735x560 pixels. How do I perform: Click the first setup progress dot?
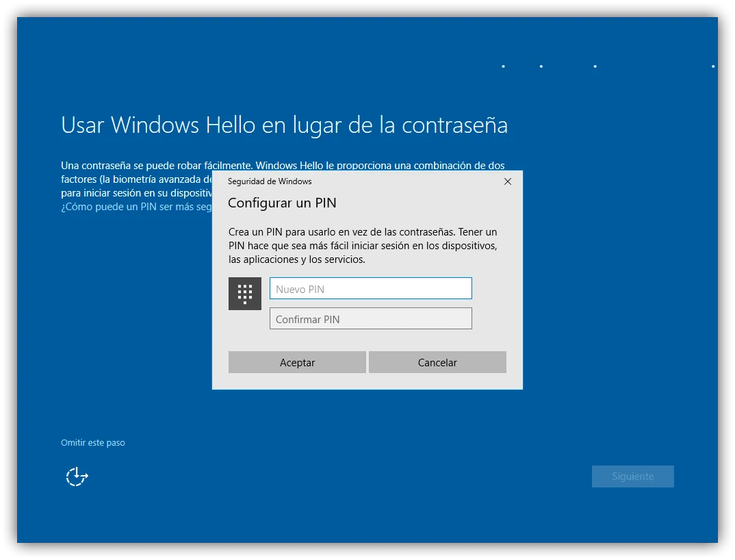503,66
